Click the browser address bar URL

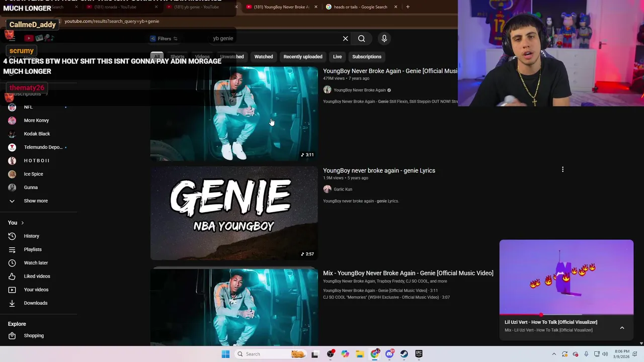[112, 21]
